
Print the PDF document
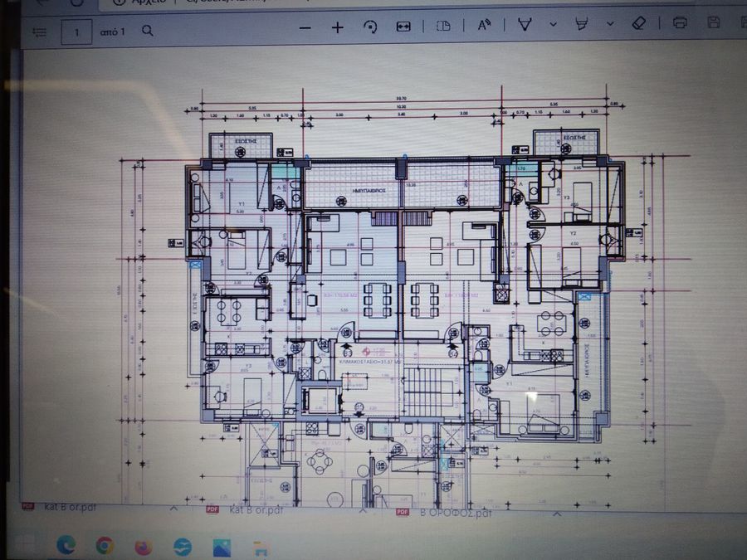(x=680, y=22)
